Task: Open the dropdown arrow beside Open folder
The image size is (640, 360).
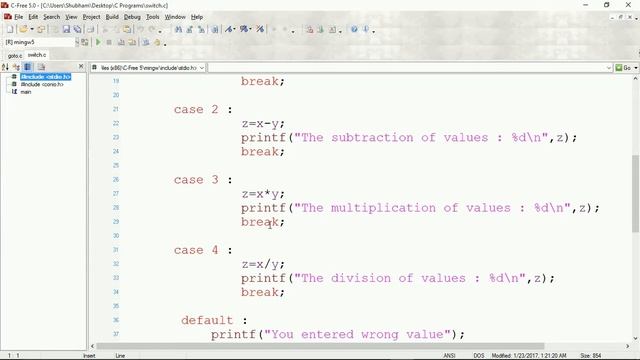Action: [x=32, y=29]
